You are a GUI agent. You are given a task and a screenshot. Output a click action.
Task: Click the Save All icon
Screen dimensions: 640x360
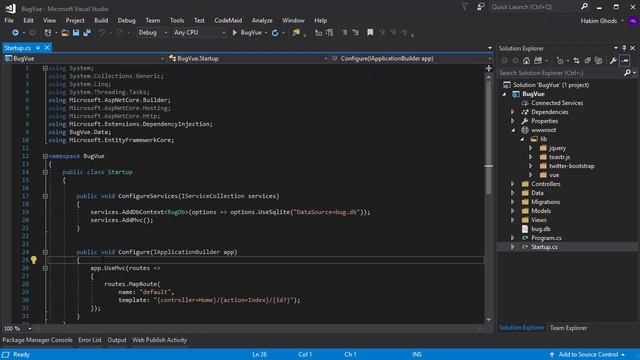click(87, 33)
